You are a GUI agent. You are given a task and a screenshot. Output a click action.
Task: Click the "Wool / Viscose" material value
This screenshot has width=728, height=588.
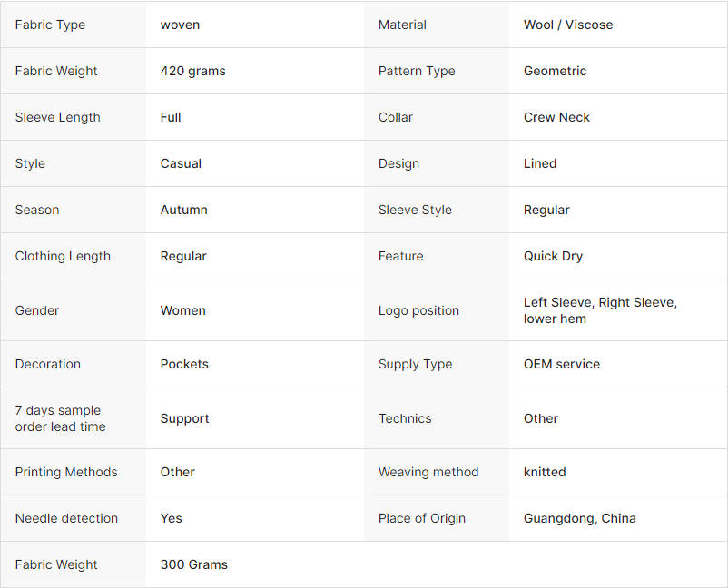pyautogui.click(x=567, y=24)
